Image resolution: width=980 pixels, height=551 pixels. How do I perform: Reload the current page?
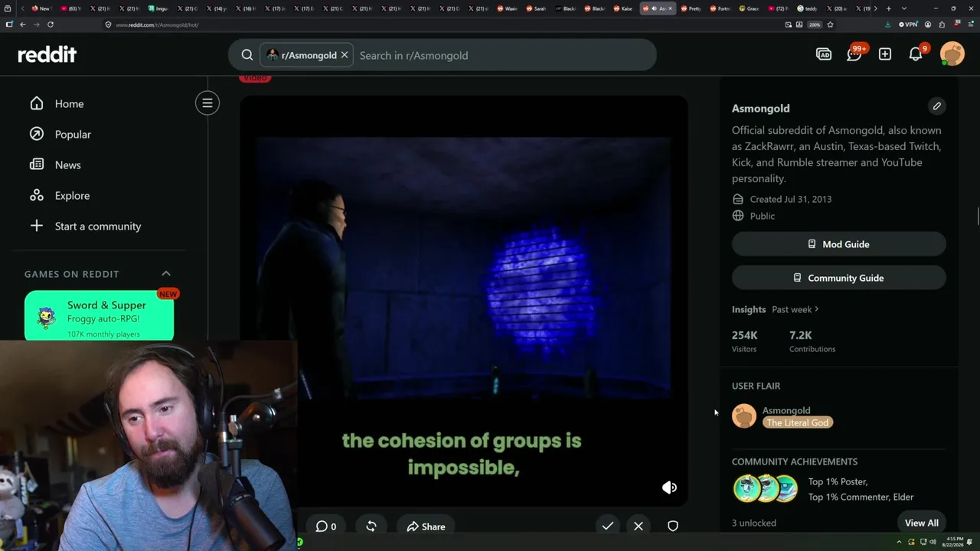pos(51,24)
